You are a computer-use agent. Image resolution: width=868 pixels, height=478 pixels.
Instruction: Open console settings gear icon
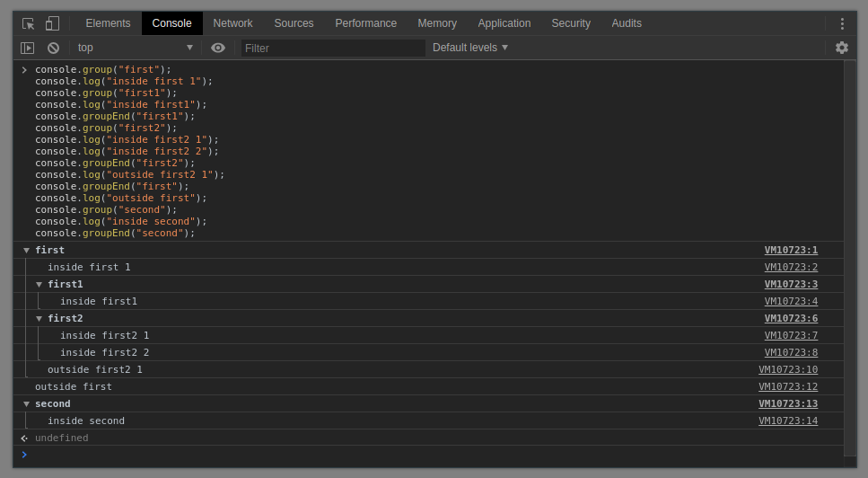[x=841, y=48]
